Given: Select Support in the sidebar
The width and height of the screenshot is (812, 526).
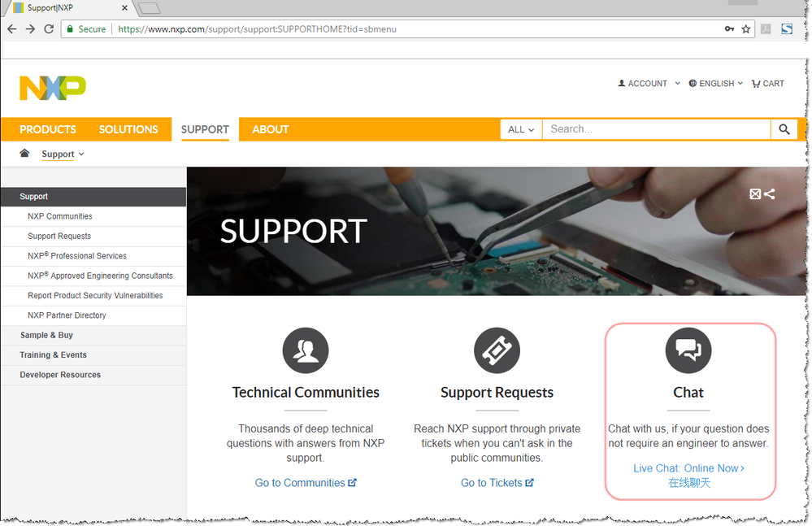Looking at the screenshot, I should pos(93,197).
